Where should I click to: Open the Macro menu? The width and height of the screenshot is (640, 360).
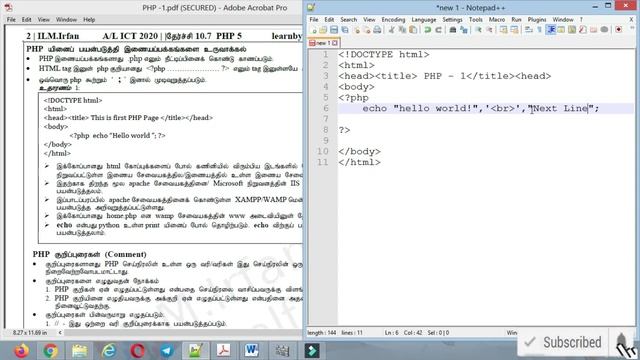tap(497, 20)
